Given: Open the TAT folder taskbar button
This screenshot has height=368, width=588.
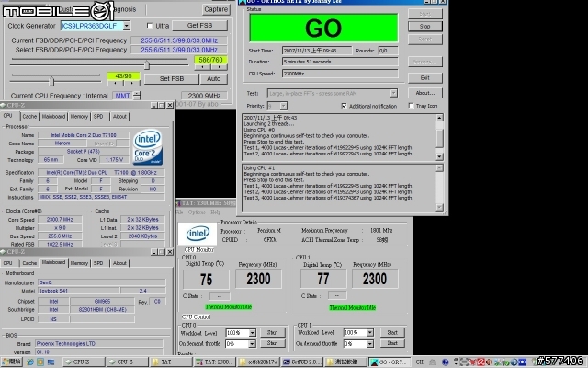Looking at the screenshot, I should [171, 362].
